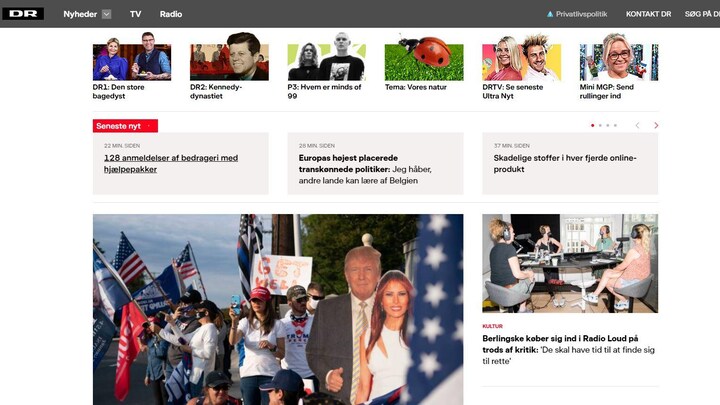
Task: Go to next Seneste nyt slide arrow
Action: [656, 125]
